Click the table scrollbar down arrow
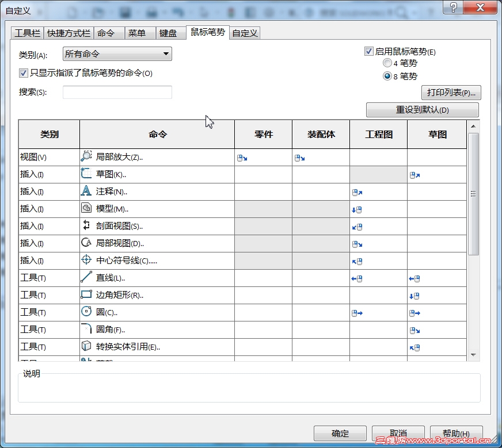 point(473,355)
